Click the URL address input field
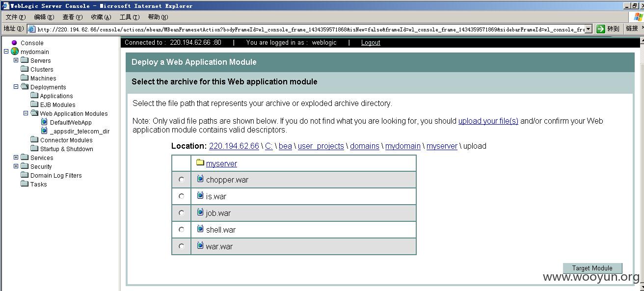 pyautogui.click(x=310, y=29)
